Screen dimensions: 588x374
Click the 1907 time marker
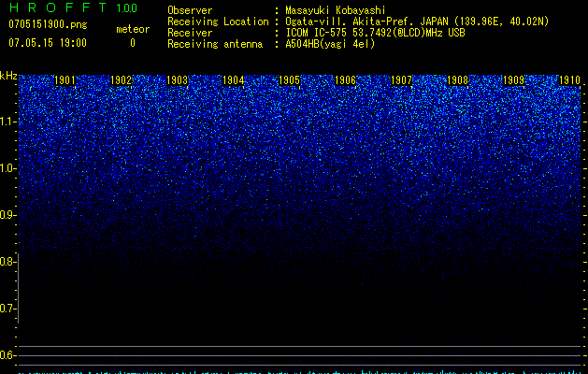point(402,80)
